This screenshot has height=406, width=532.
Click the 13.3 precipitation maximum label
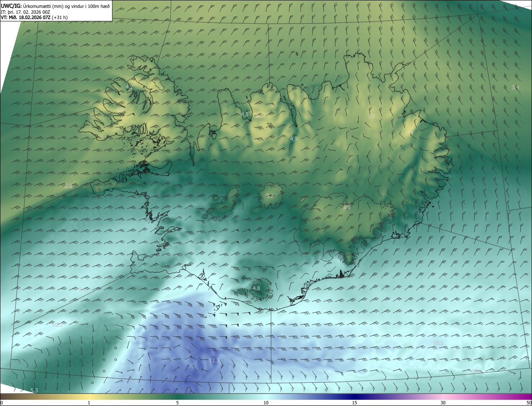(214, 361)
